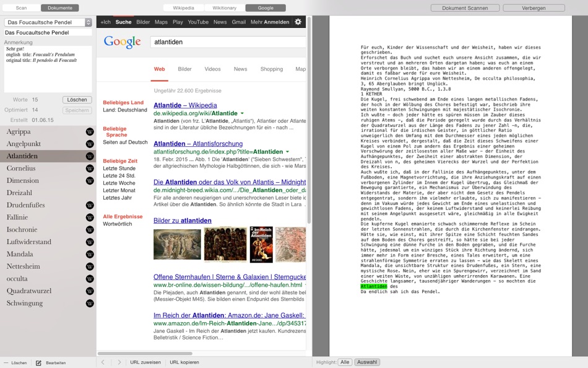Click the Wikipedia W icon beside Mandala

pos(90,254)
